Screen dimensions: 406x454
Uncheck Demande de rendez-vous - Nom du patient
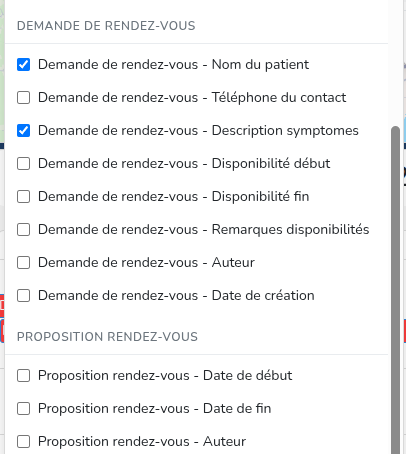point(24,65)
